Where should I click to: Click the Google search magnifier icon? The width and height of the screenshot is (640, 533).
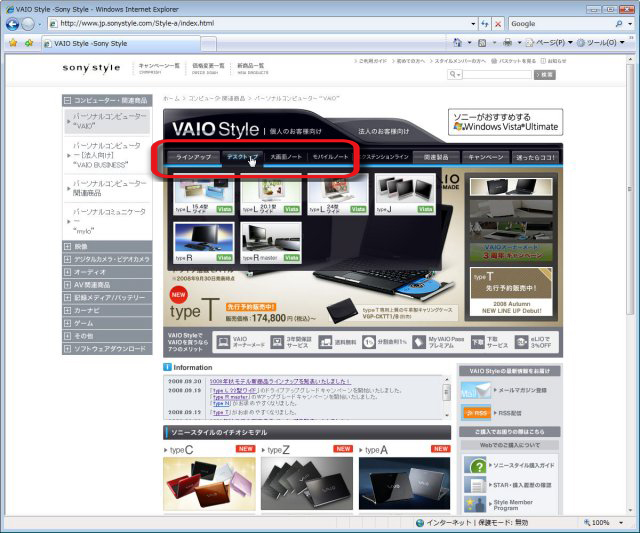[x=619, y=24]
